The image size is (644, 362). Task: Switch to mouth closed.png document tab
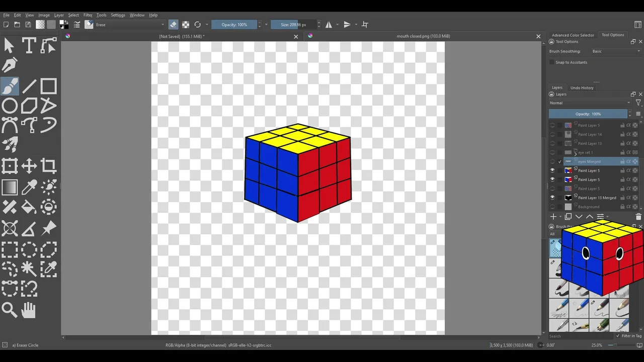click(x=423, y=36)
